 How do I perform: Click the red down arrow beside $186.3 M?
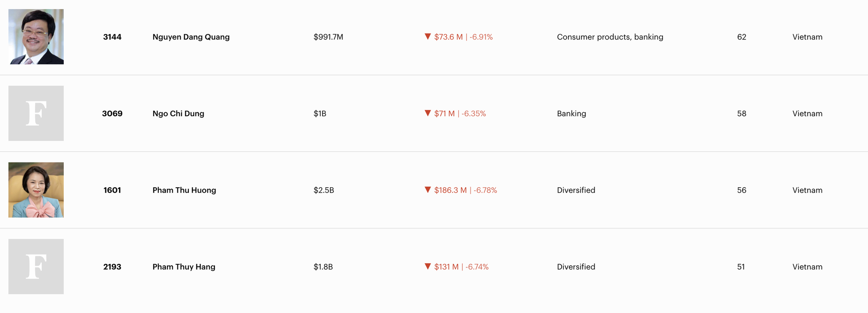click(427, 189)
